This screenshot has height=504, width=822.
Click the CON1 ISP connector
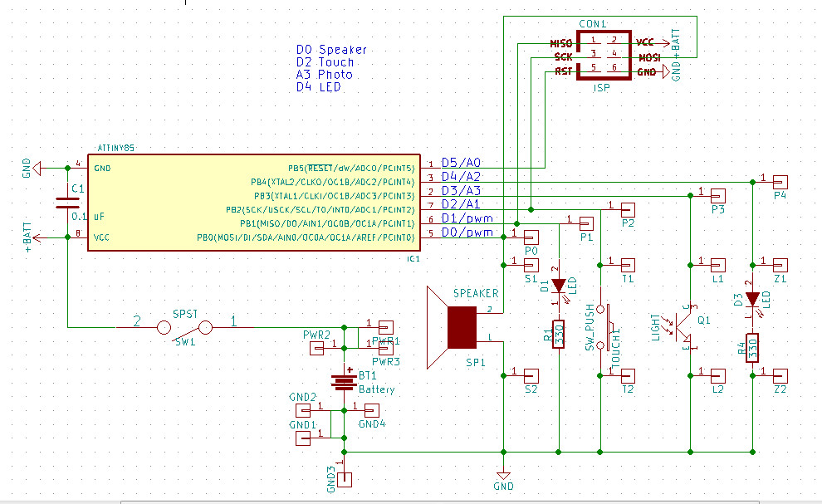pyautogui.click(x=604, y=55)
